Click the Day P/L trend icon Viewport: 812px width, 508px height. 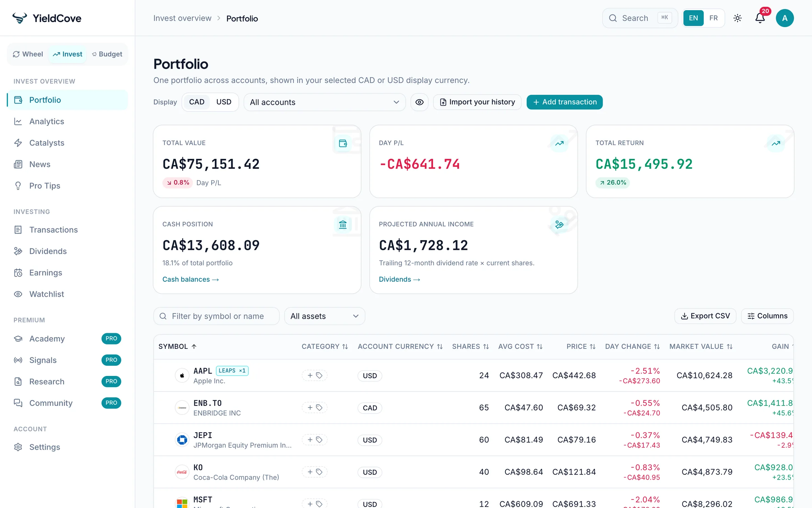559,143
